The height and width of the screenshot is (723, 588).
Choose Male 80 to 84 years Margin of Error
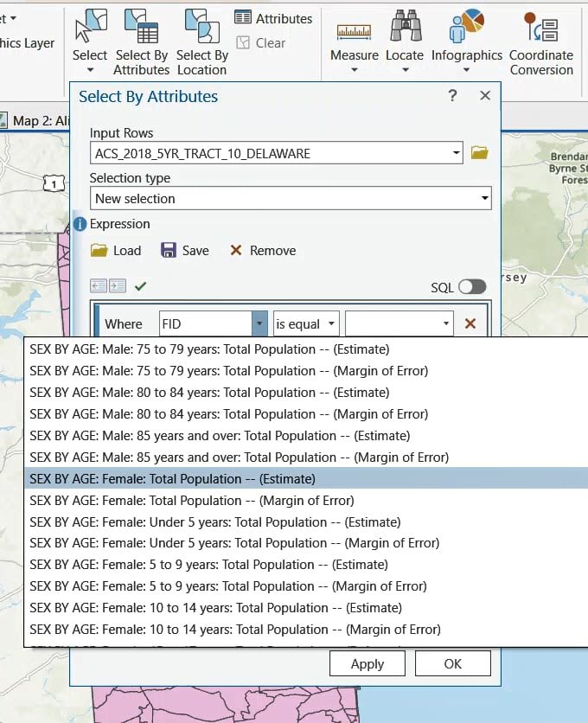306,414
